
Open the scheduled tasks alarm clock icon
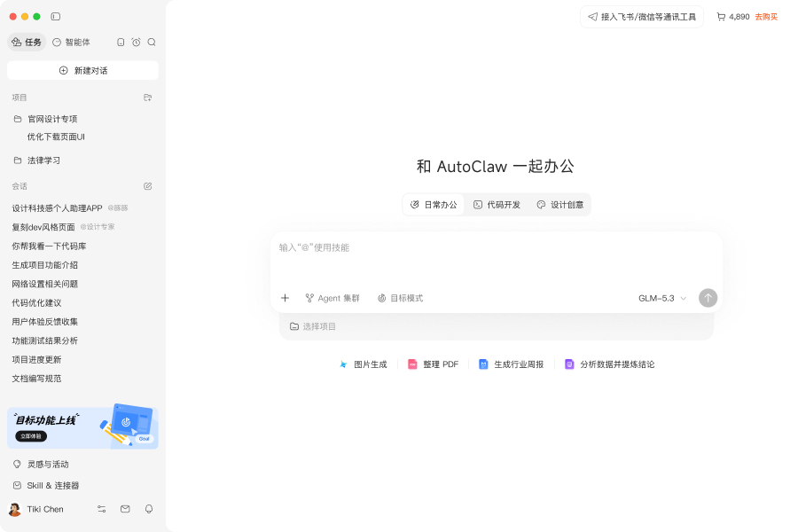pos(136,43)
